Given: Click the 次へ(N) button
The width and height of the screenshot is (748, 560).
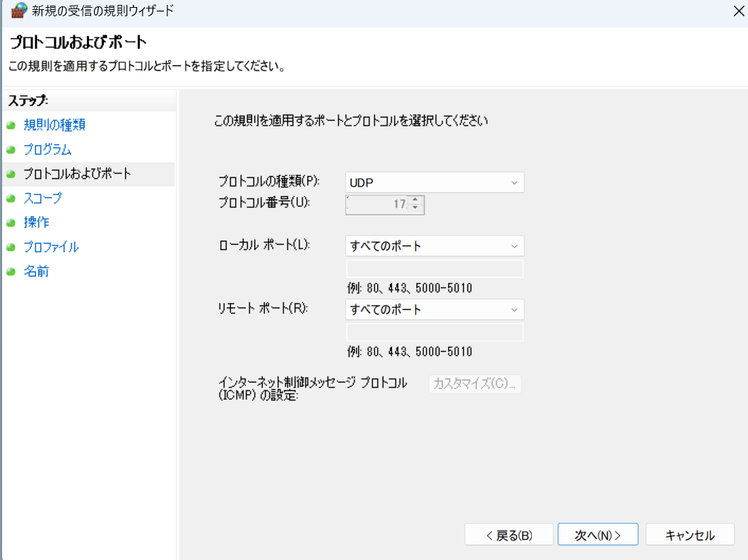Looking at the screenshot, I should (598, 535).
